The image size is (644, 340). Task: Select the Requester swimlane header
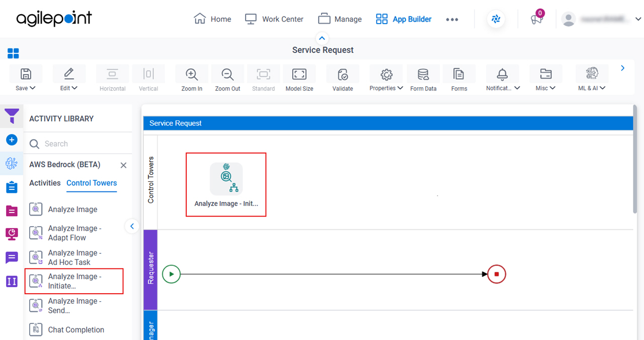(150, 269)
